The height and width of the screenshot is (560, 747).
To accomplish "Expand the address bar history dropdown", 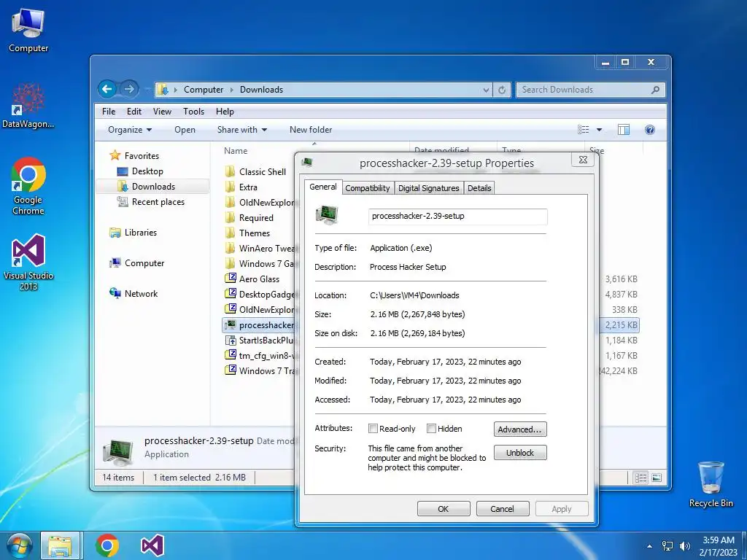I will click(485, 90).
